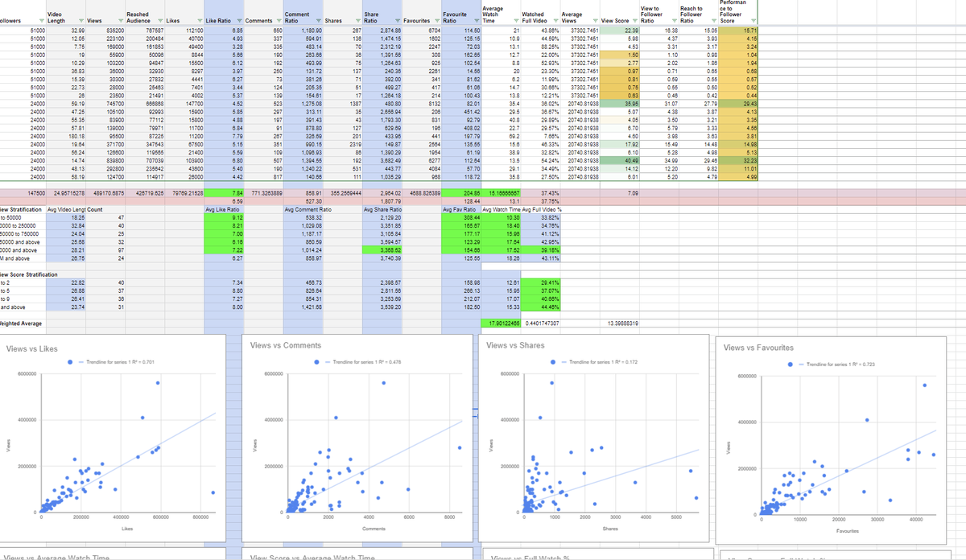Select the Views vs Likes chart title
This screenshot has height=560, width=966.
coord(31,349)
